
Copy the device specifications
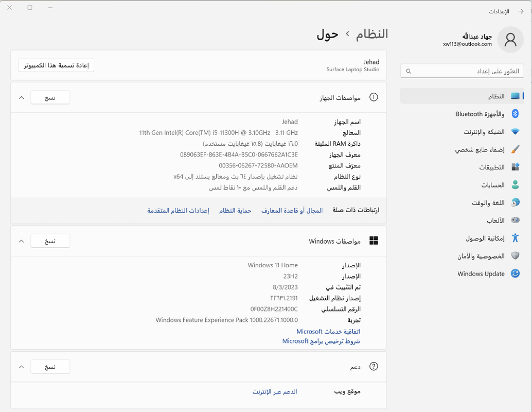[x=50, y=97]
